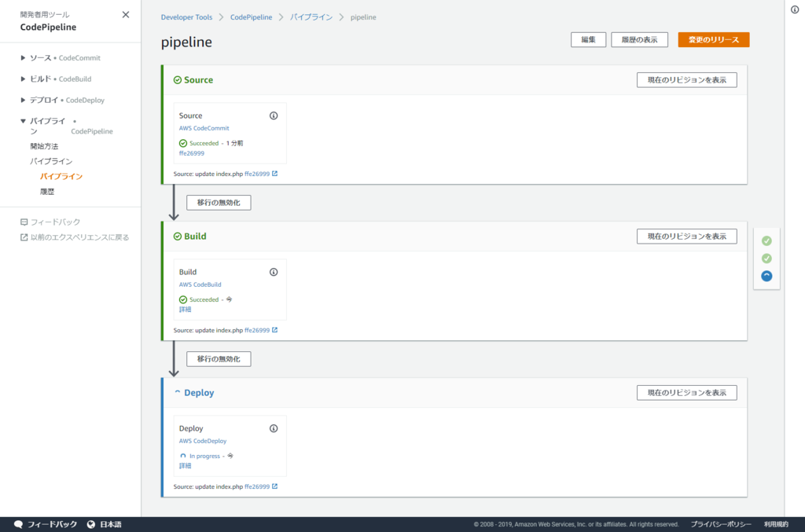Select the highlighted パイプライン sidebar item
Screen dimensions: 805x532
(61, 177)
